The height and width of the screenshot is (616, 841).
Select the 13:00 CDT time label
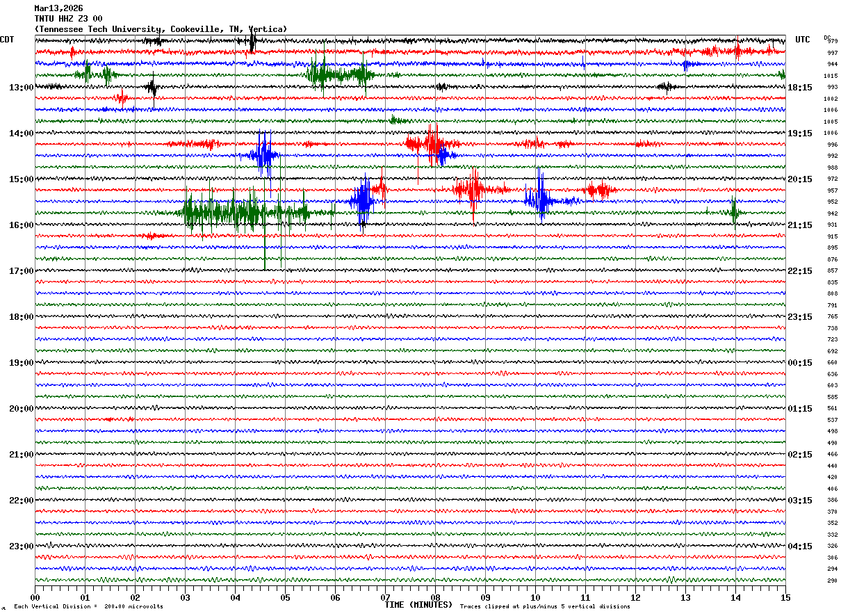tap(21, 88)
